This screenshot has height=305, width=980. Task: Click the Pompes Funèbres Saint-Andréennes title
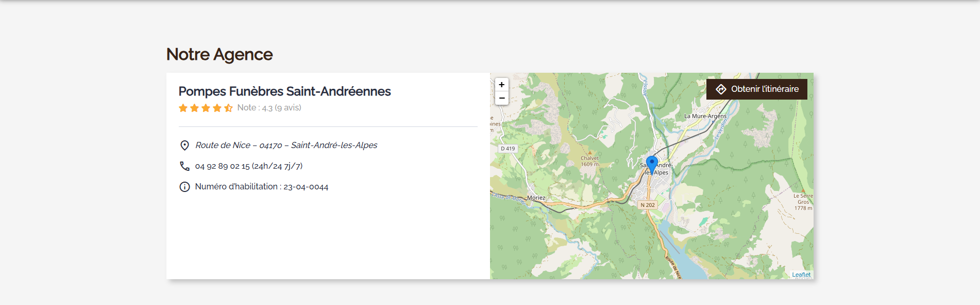coord(284,91)
